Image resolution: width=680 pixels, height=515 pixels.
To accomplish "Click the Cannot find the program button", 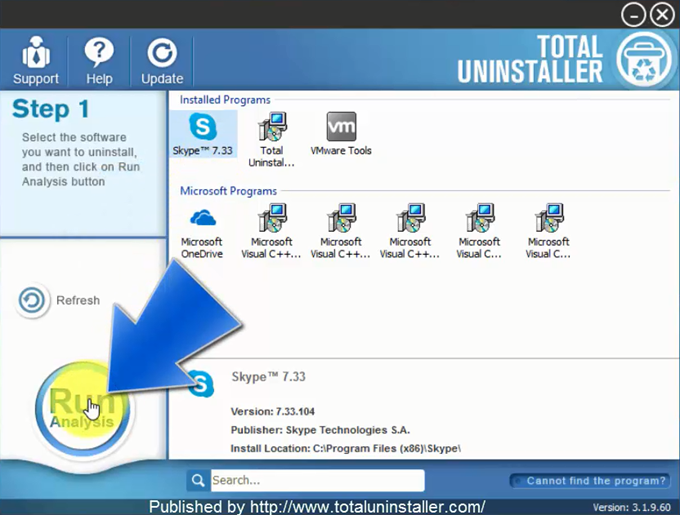I will [x=590, y=481].
